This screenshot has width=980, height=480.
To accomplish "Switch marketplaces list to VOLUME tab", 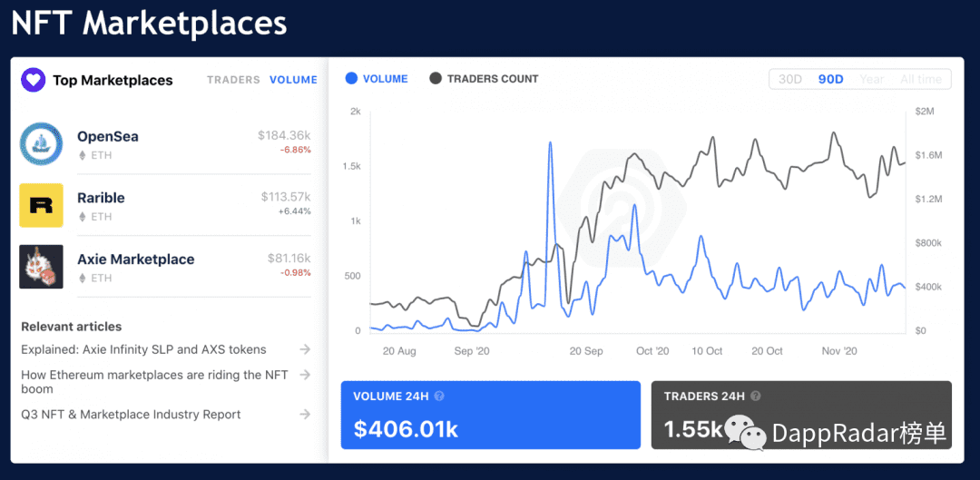I will (293, 80).
